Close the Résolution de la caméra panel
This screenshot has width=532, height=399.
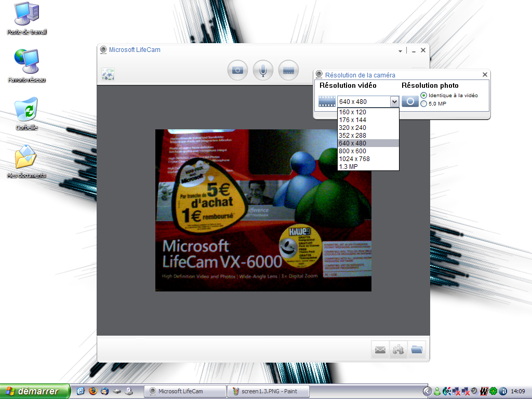coord(485,74)
